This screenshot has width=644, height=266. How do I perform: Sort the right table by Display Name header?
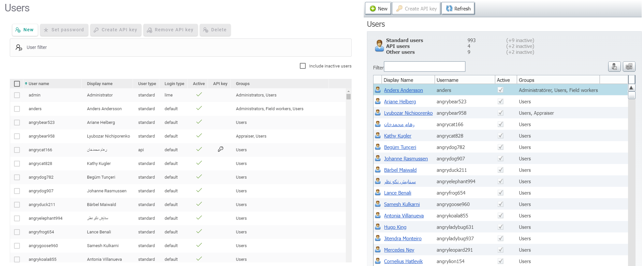(398, 80)
